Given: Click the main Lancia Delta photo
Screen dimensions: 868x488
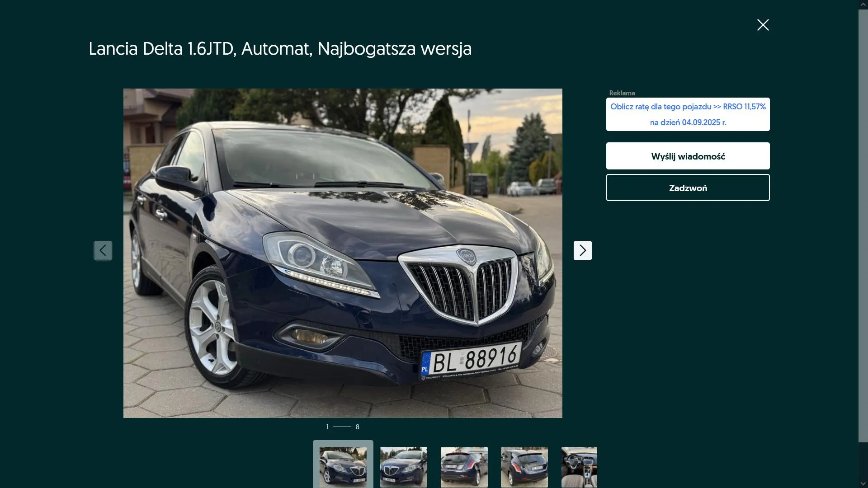Looking at the screenshot, I should coord(343,253).
